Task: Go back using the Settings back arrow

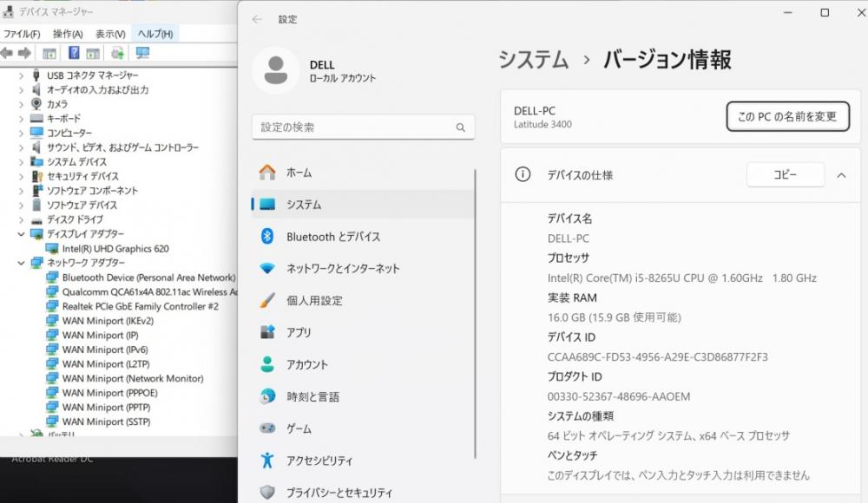Action: pos(257,19)
